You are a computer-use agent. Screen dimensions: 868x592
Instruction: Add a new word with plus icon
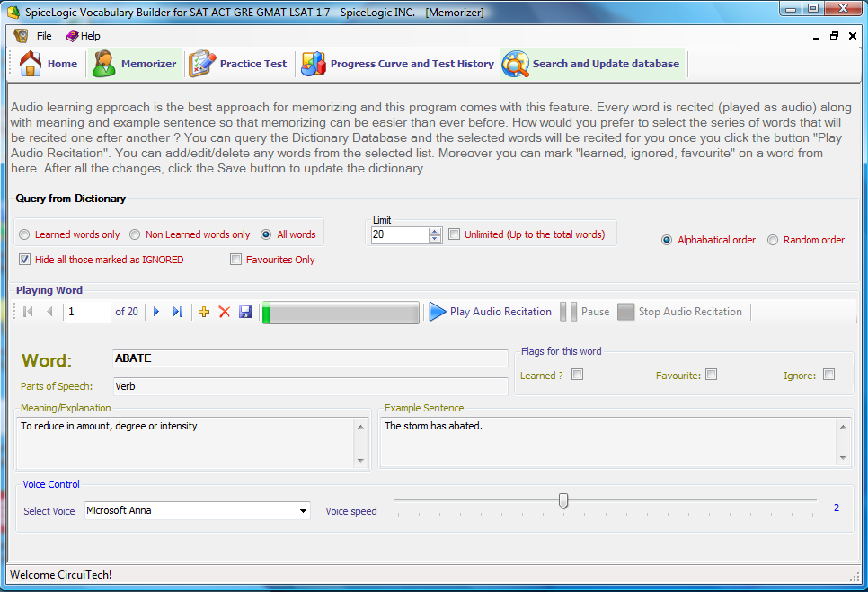(x=204, y=312)
